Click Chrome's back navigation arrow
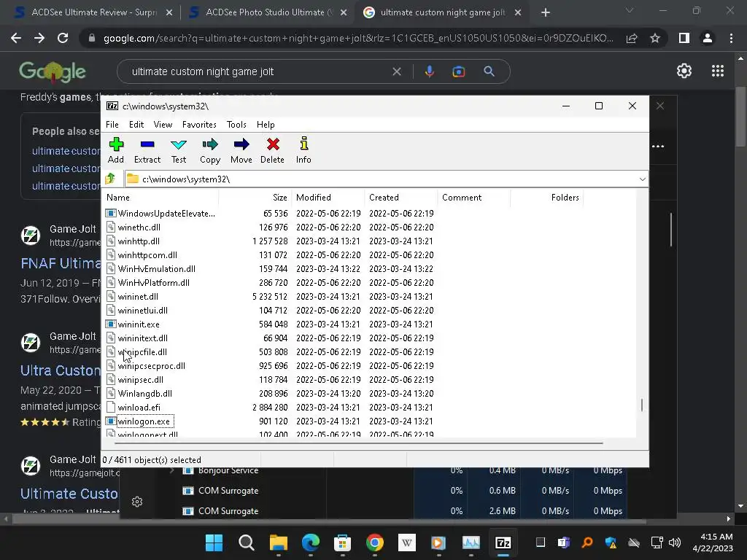 [16, 38]
